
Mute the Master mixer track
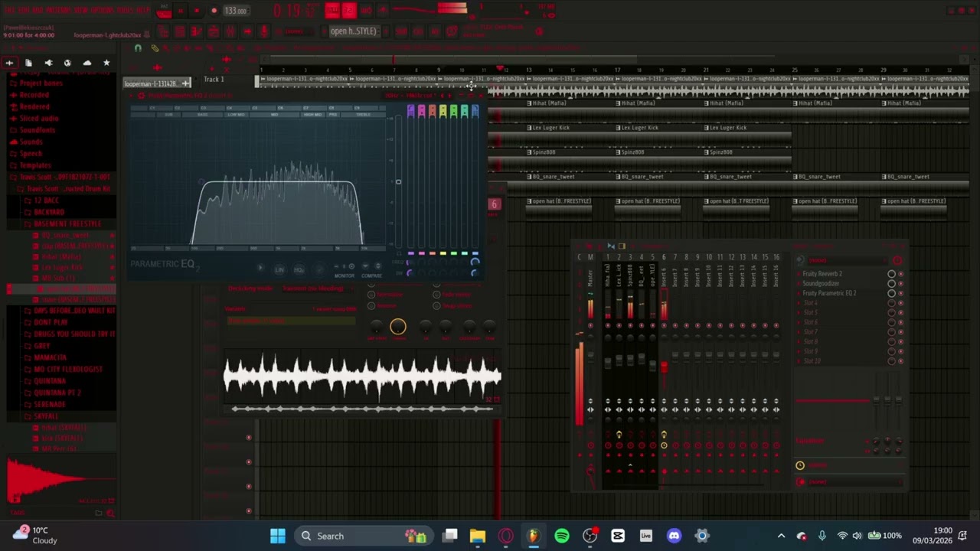(x=590, y=325)
